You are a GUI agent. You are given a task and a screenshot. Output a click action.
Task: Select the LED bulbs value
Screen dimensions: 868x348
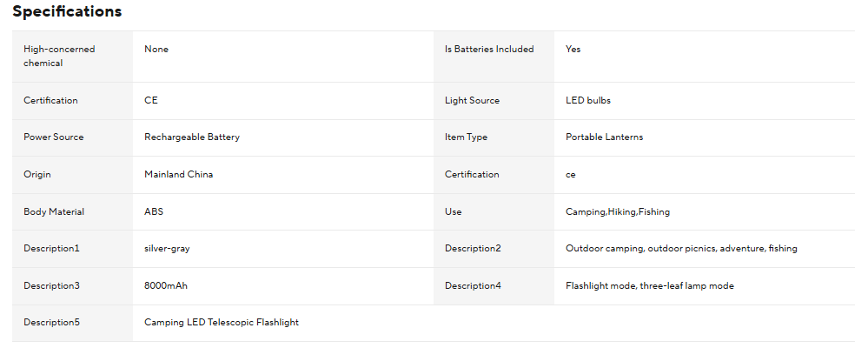pos(588,101)
